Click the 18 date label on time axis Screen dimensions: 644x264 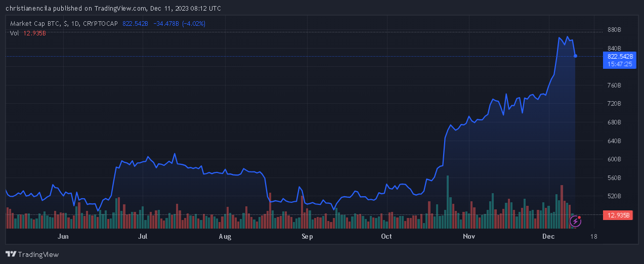pos(593,236)
